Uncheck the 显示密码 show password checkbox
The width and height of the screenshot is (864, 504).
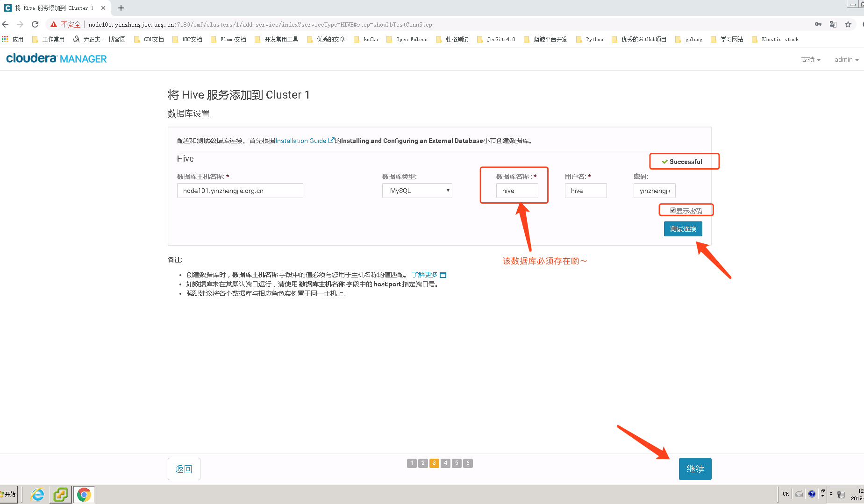[x=672, y=210]
